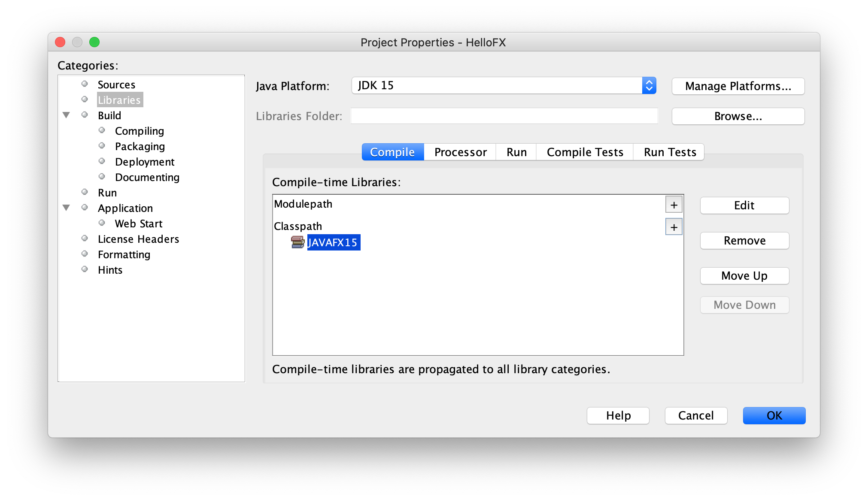868x501 pixels.
Task: Select the Compiling category
Action: pyautogui.click(x=139, y=131)
